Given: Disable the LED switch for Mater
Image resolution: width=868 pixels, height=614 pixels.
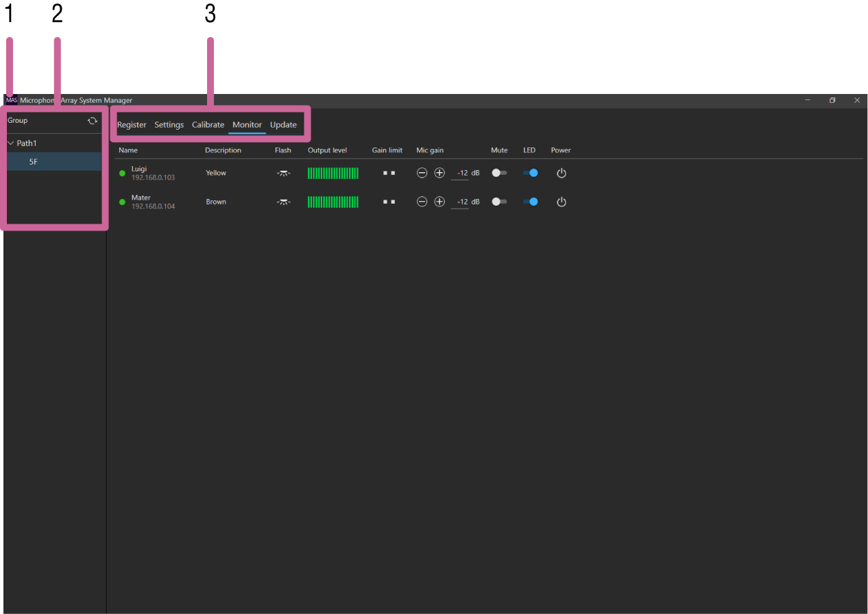Looking at the screenshot, I should tap(530, 202).
